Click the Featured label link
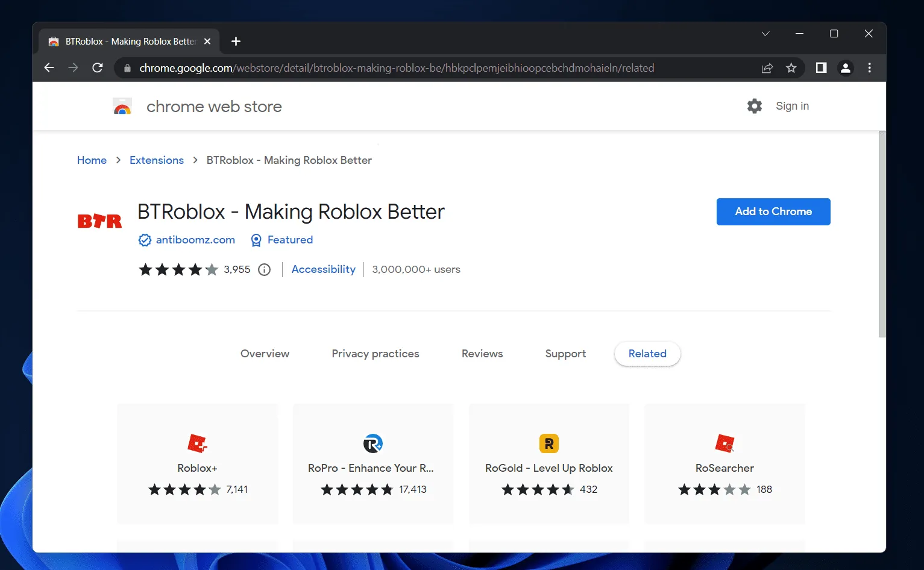Image resolution: width=924 pixels, height=570 pixels. point(290,240)
